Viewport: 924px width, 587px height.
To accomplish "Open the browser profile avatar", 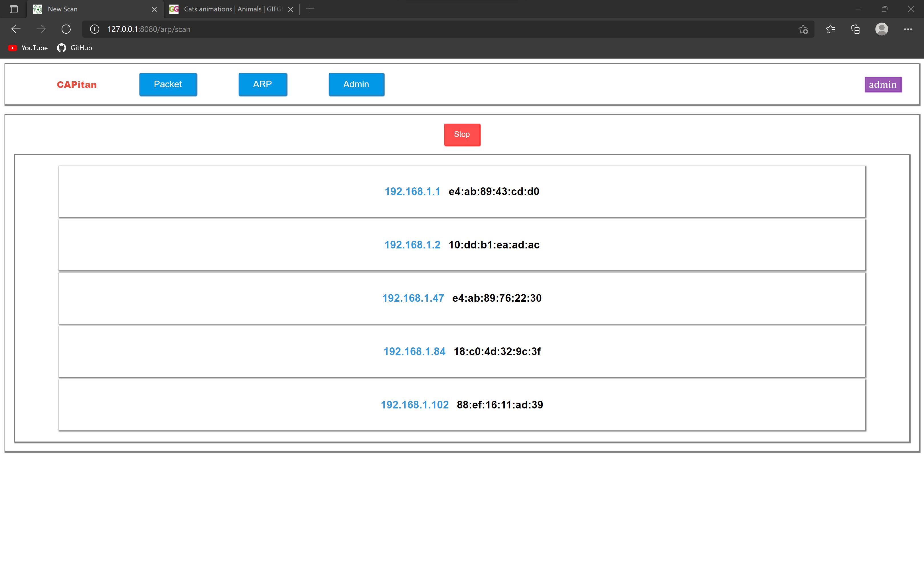I will coord(882,29).
